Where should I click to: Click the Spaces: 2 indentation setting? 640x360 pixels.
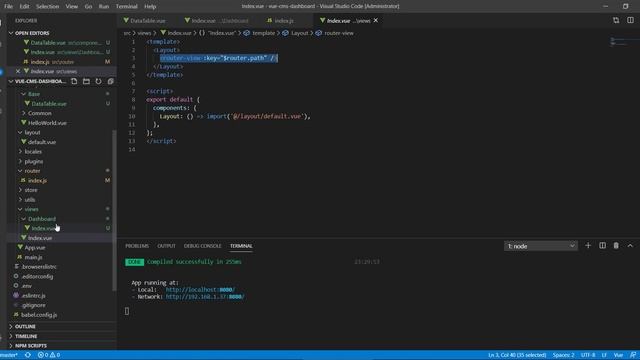pos(563,355)
